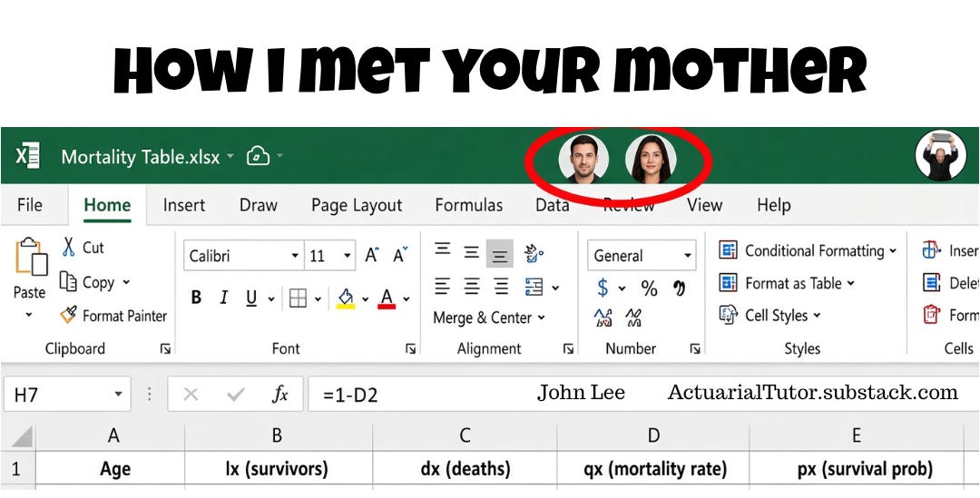
Task: Align text right
Action: click(x=501, y=287)
